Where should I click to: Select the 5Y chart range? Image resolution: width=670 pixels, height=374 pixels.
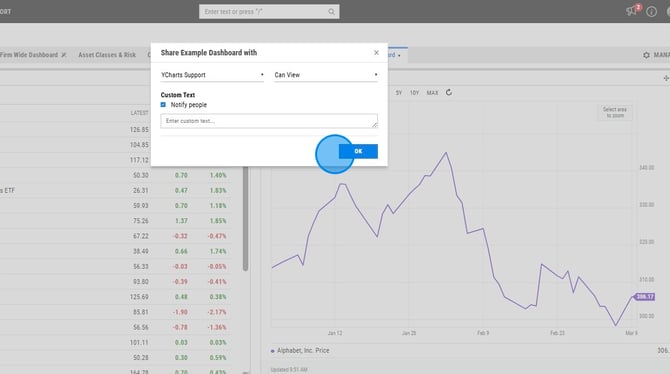(399, 93)
